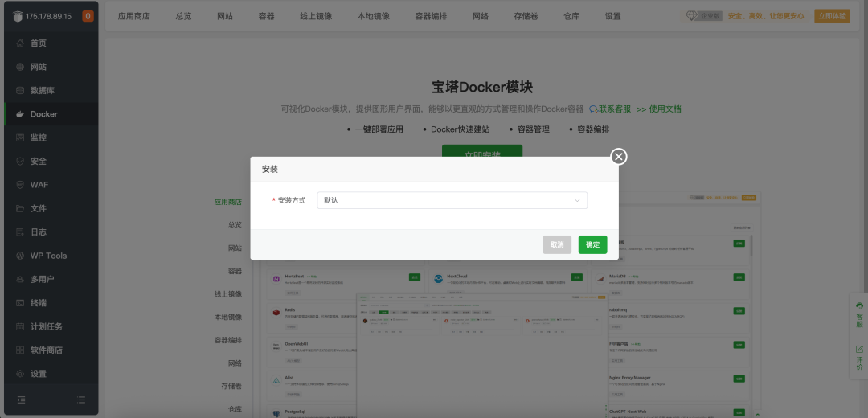Viewport: 868px width, 418px height.
Task: Click the WAF shield icon in sidebar
Action: pyautogui.click(x=20, y=185)
